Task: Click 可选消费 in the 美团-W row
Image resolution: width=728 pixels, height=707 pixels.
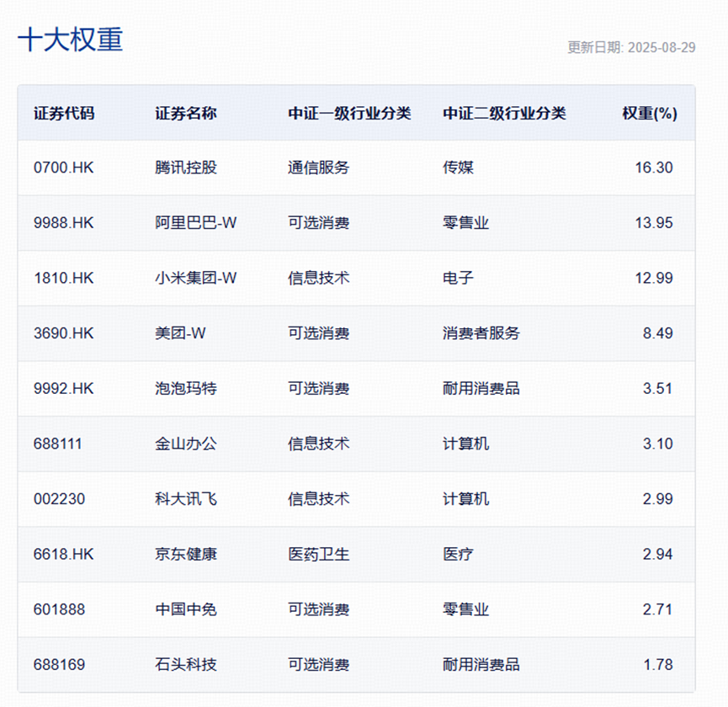Action: [318, 333]
